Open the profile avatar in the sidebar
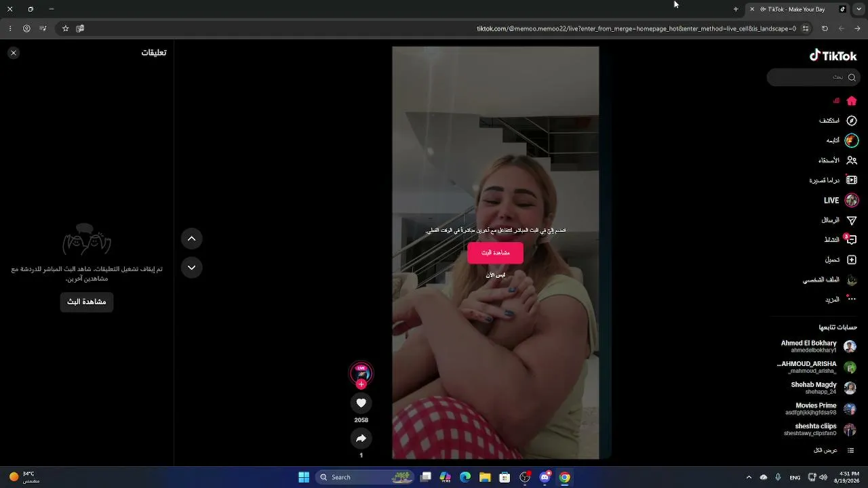Screen dimensions: 868x488 pos(852,280)
